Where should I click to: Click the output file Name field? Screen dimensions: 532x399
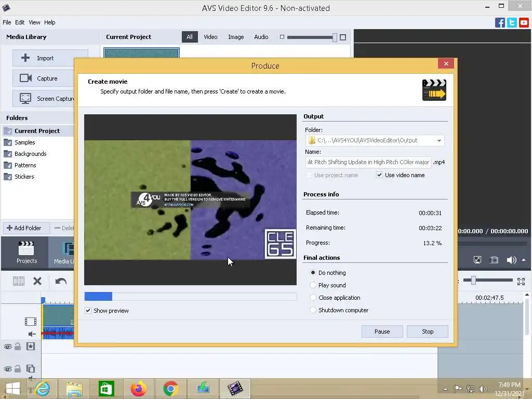368,162
